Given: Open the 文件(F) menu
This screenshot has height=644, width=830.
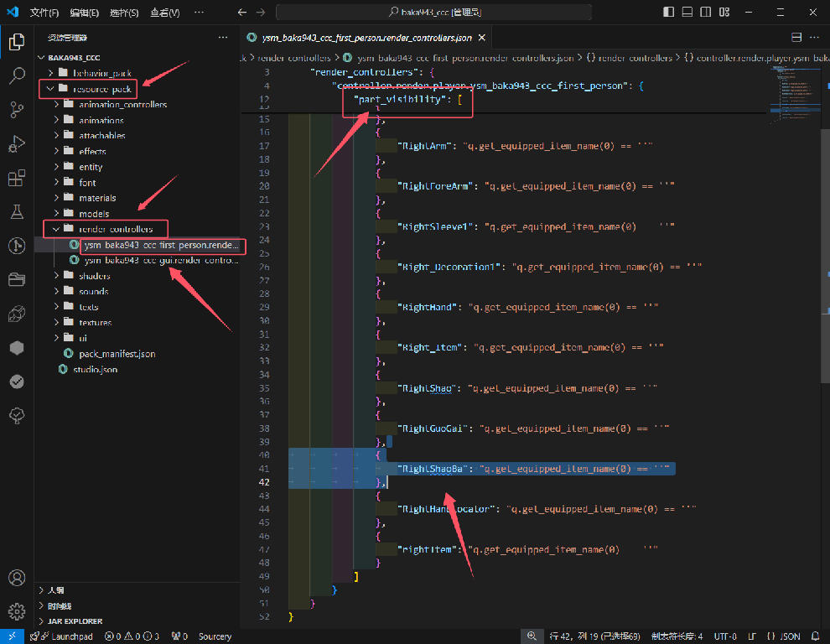Looking at the screenshot, I should click(44, 13).
